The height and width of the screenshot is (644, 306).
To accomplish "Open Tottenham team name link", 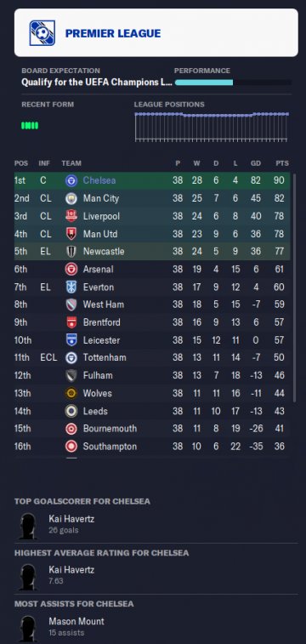I will (105, 358).
